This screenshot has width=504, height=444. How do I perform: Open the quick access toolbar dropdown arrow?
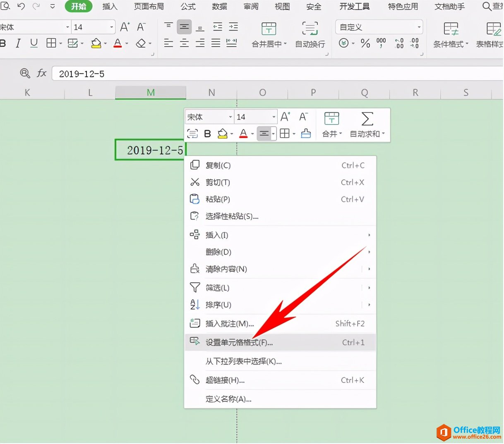[52, 7]
